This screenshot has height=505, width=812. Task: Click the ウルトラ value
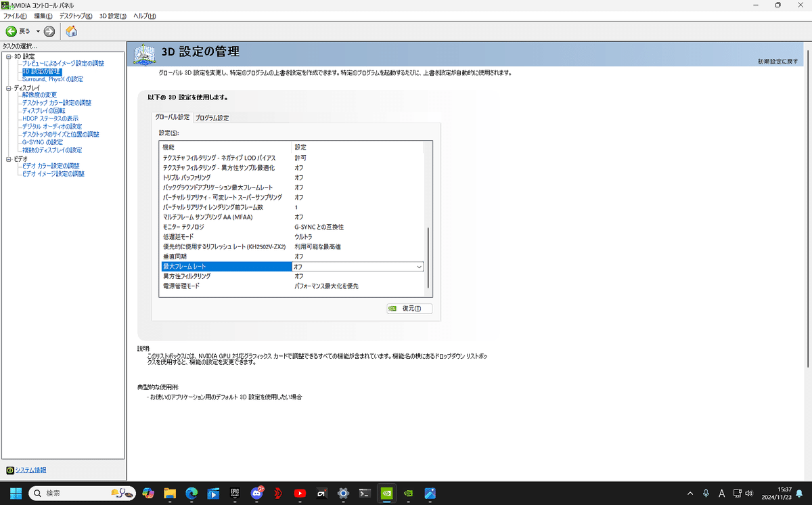303,237
